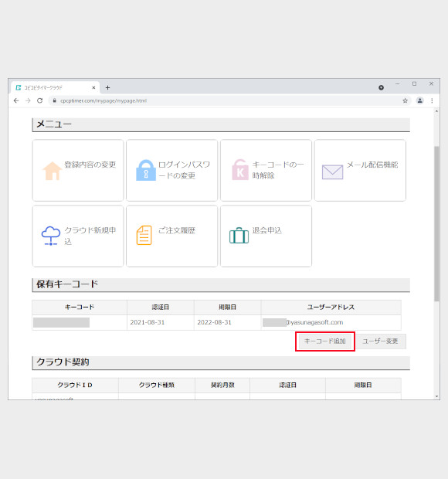Open a new browser tab
The image size is (448, 479).
point(107,87)
